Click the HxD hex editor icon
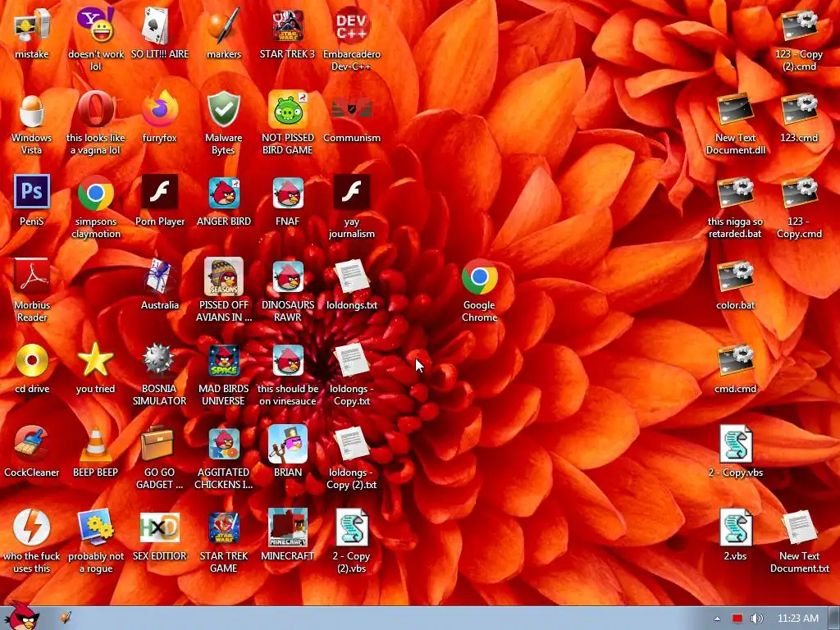The image size is (840, 630). [160, 527]
